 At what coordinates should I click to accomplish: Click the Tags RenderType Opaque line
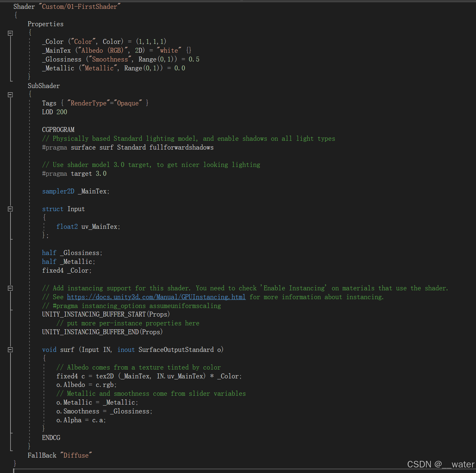(95, 103)
